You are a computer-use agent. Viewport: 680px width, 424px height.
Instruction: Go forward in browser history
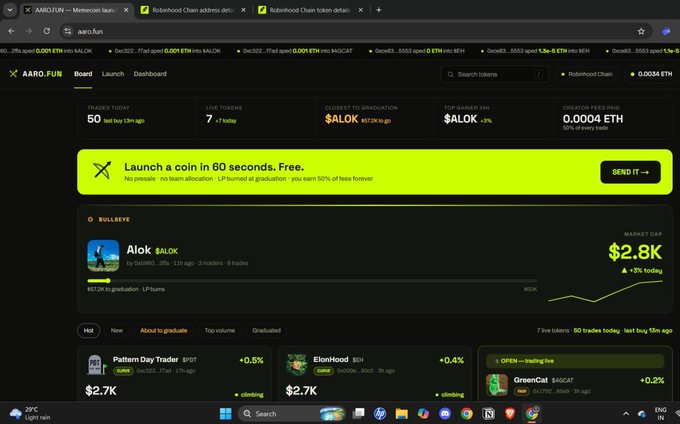point(29,31)
